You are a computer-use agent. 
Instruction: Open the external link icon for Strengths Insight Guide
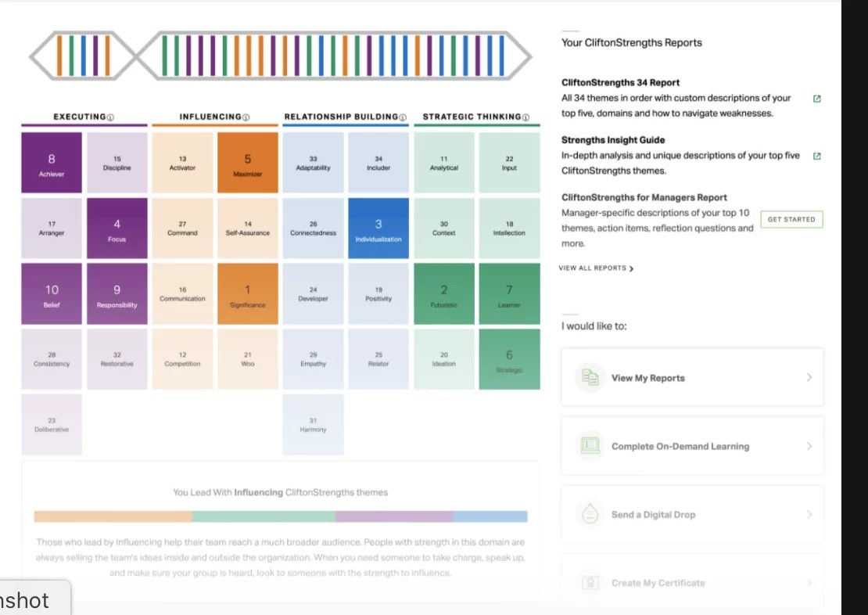click(816, 156)
